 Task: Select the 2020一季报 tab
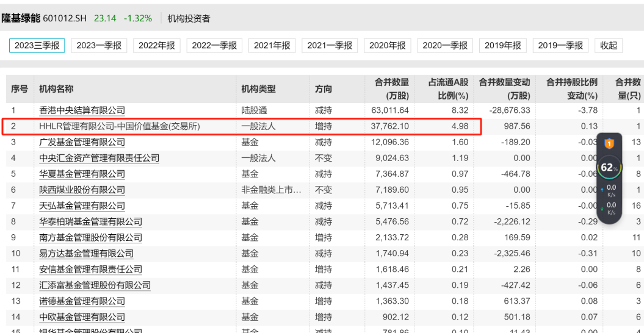[x=444, y=45]
